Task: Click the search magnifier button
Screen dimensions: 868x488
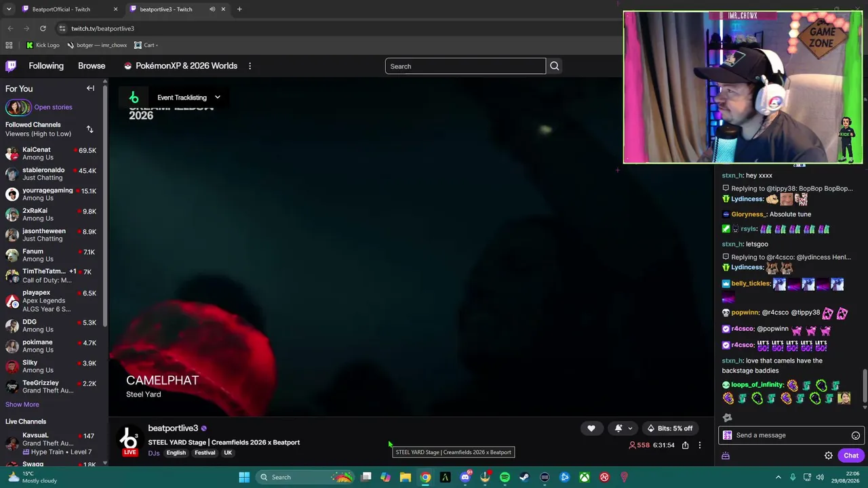Action: (554, 66)
